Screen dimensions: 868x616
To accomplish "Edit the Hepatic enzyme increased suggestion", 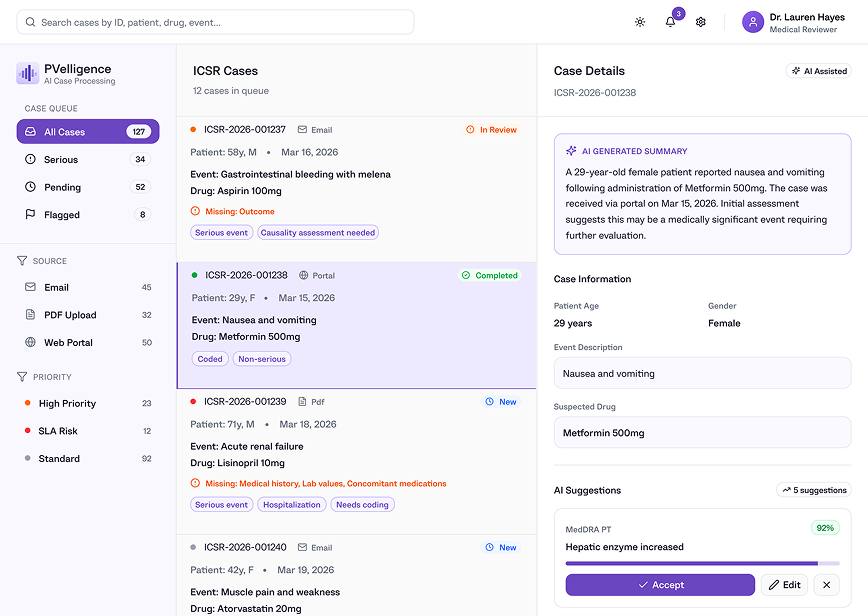I will tap(784, 585).
